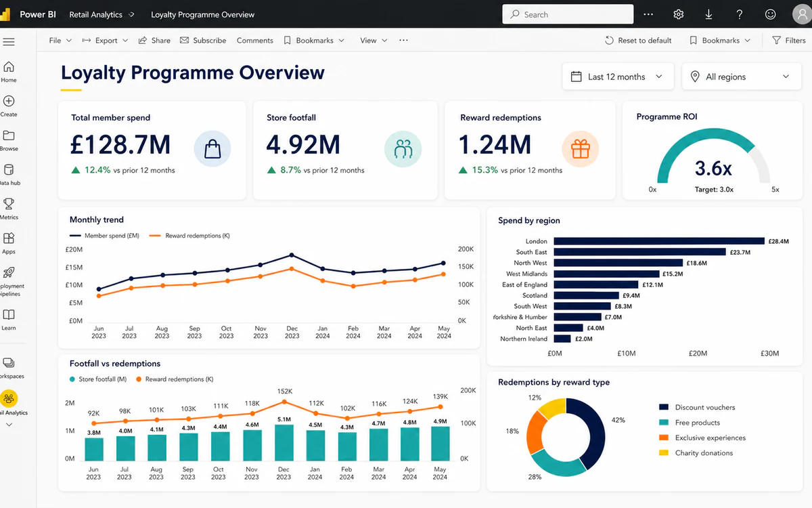
Task: Click the toolbar more options ellipsis
Action: pos(403,41)
